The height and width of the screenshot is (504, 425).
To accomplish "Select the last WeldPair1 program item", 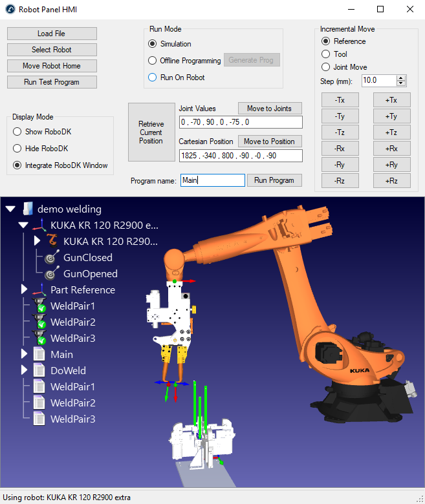I will click(x=72, y=386).
